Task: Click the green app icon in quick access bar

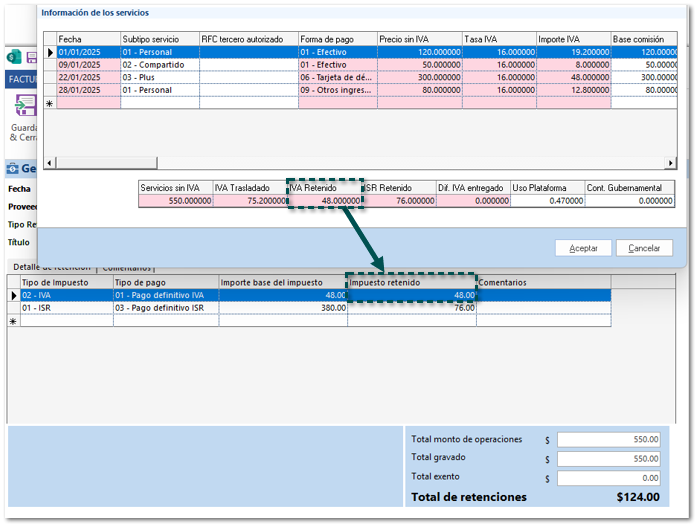Action: click(12, 58)
